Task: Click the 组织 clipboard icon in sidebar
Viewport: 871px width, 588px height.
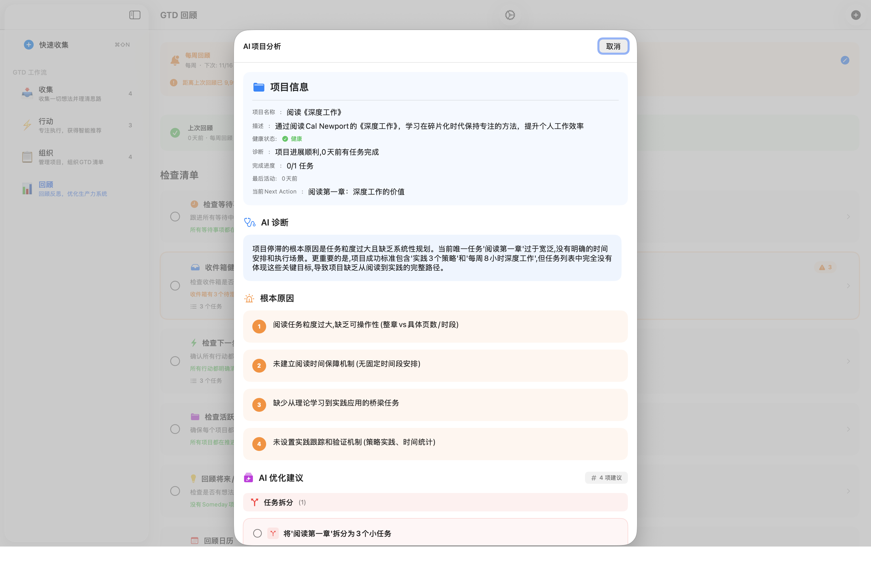Action: pos(27,156)
